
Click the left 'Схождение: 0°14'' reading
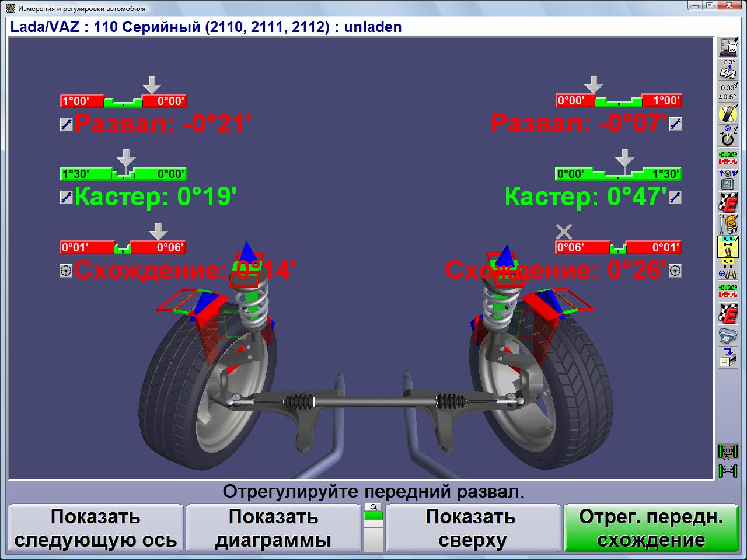(x=185, y=271)
